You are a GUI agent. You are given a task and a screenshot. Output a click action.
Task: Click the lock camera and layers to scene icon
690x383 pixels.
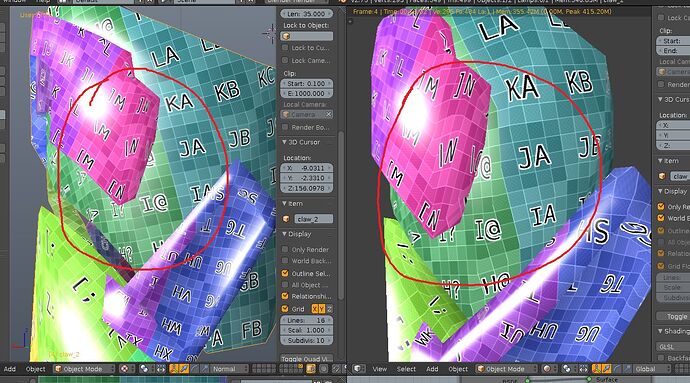tap(311, 369)
